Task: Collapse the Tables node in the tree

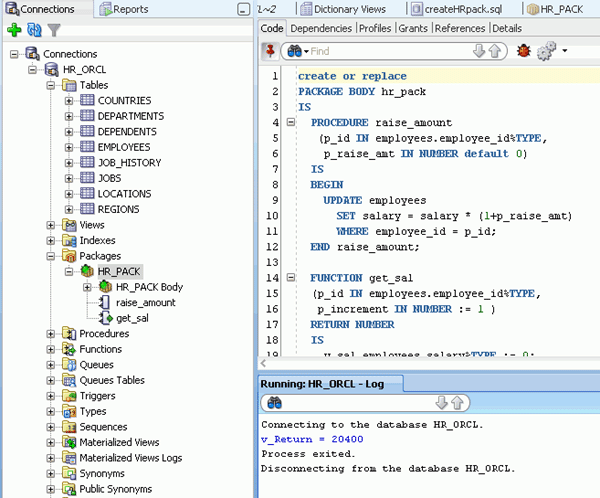Action: [x=51, y=85]
